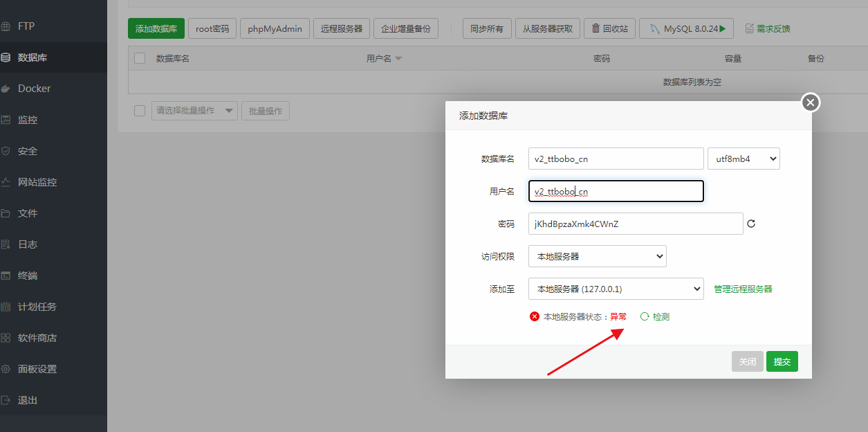Click the 软件商店 grid icon in sidebar
Image resolution: width=868 pixels, height=432 pixels.
(6, 338)
